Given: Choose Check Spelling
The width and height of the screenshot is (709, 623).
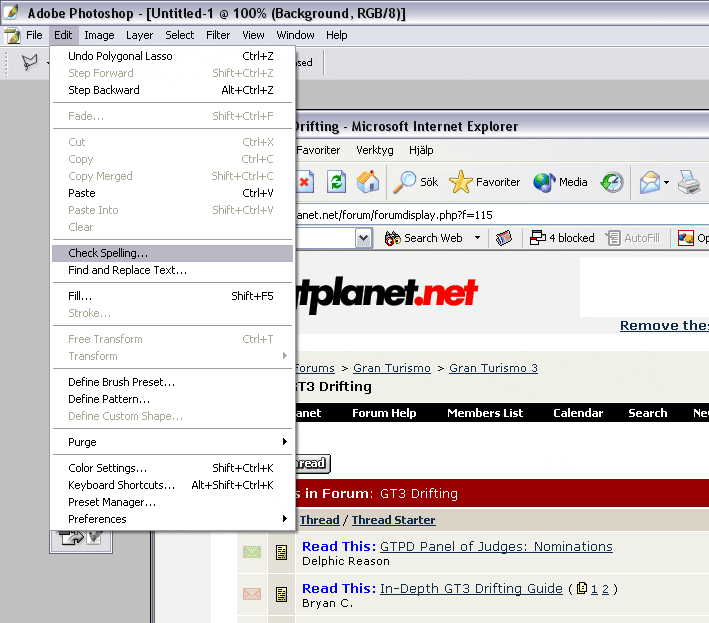Looking at the screenshot, I should click(x=172, y=253).
